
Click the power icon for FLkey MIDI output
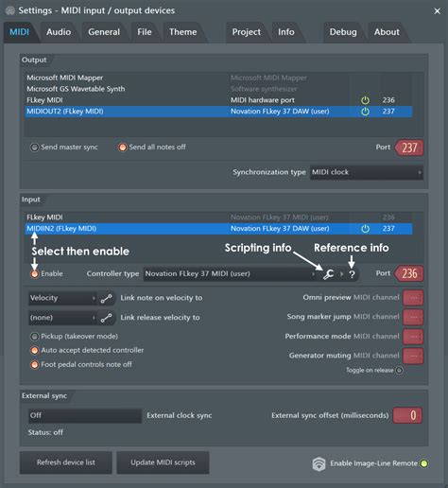(365, 100)
